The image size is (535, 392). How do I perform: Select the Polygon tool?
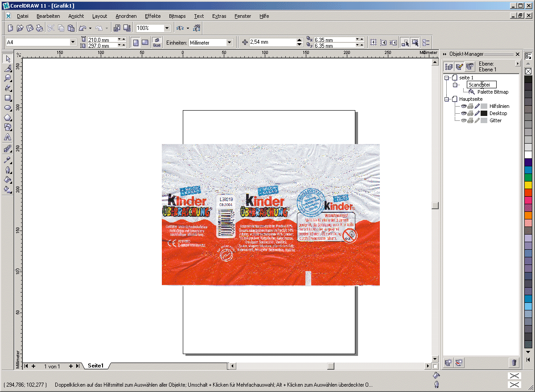click(x=8, y=117)
